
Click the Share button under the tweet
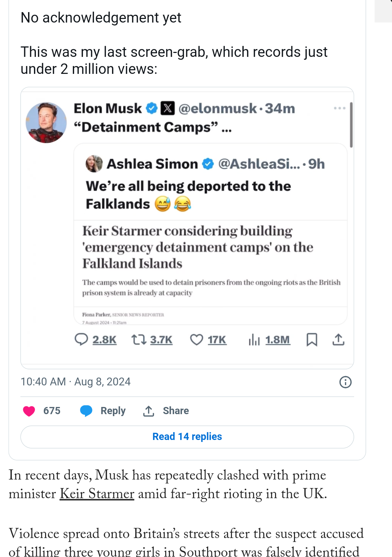click(x=166, y=411)
